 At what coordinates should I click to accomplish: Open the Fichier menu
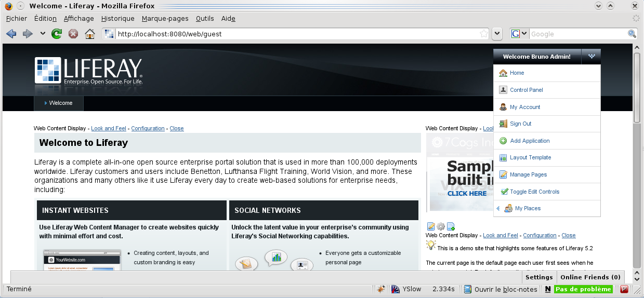(x=17, y=18)
